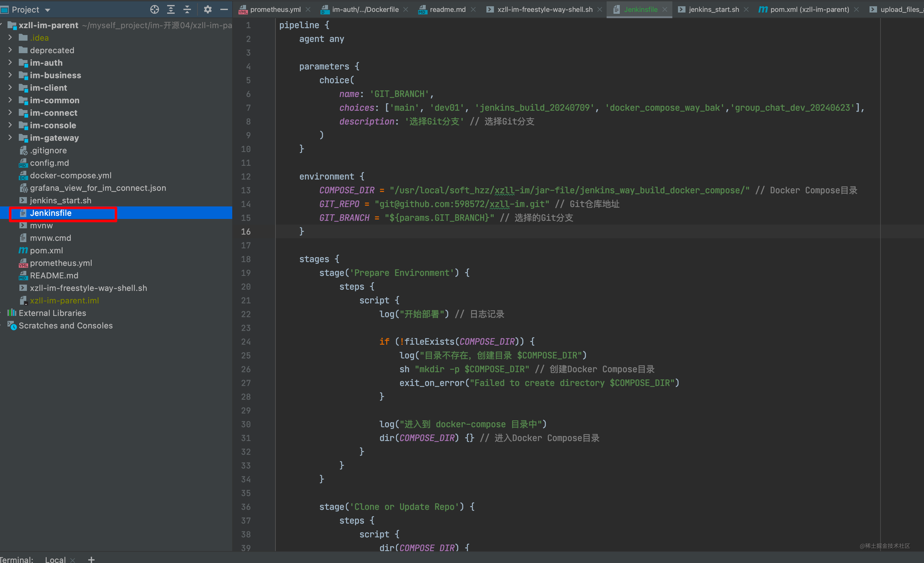Select pom.xml in the project tree
This screenshot has height=563, width=924.
[x=47, y=251]
